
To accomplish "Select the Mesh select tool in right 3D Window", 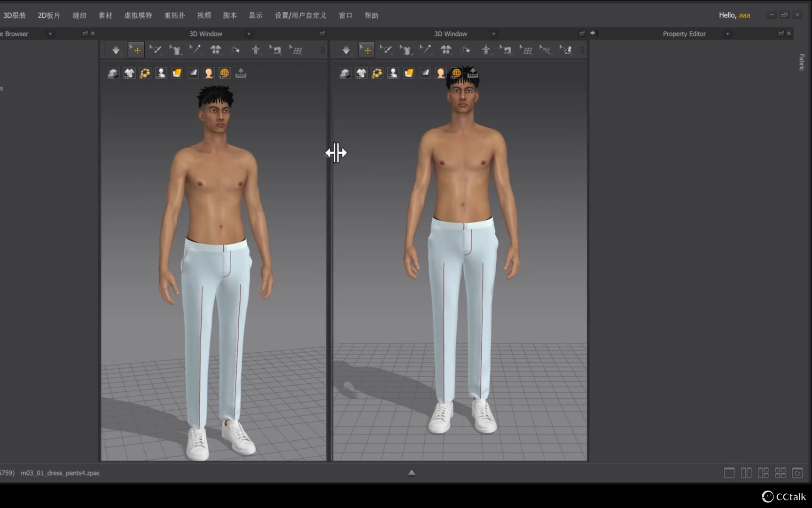I will (386, 50).
